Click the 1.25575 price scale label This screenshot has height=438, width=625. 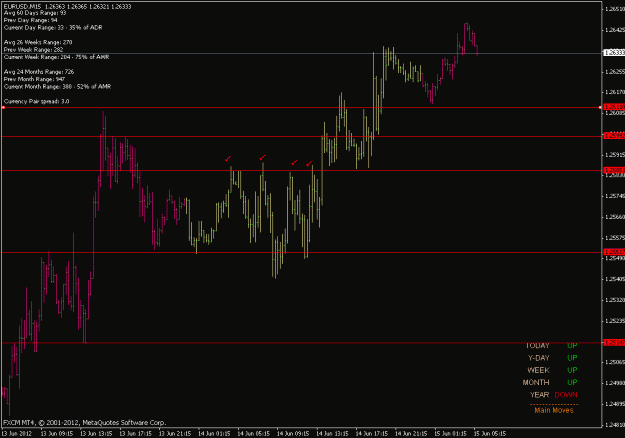coord(615,238)
